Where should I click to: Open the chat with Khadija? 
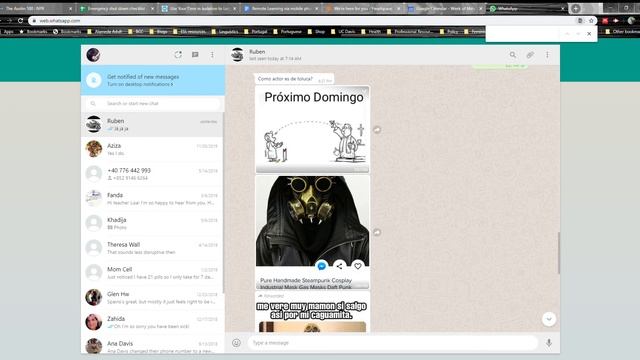[x=153, y=223]
